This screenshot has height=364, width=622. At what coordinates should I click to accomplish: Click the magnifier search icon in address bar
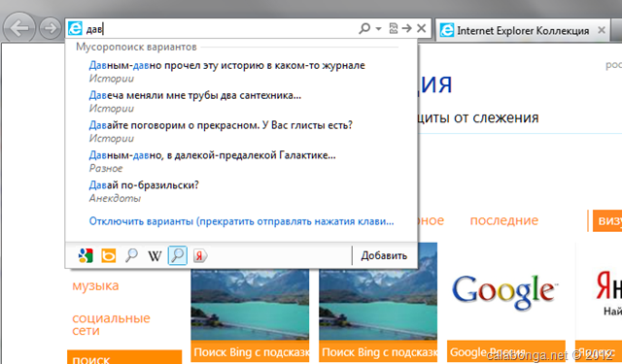tap(364, 28)
